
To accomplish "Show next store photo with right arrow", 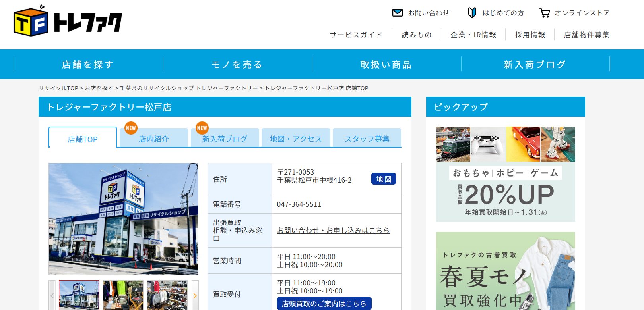I will click(195, 295).
